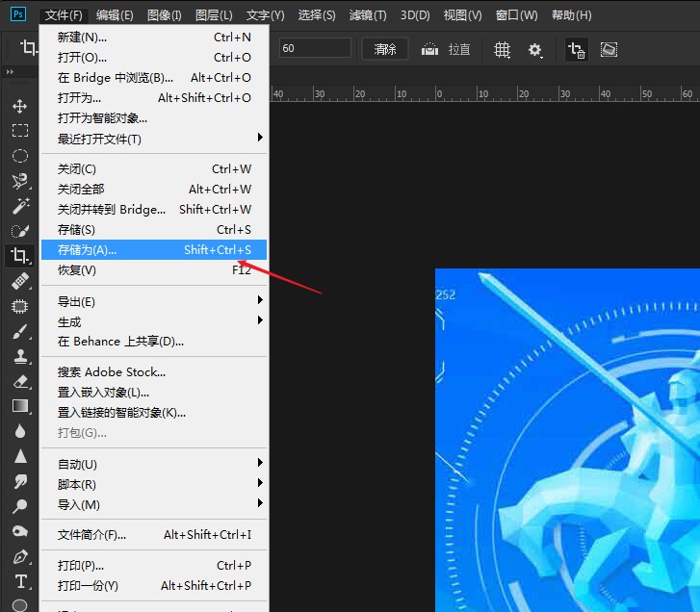Choose 文件简介(F)... menu entry
This screenshot has width=700, height=612.
point(154,534)
